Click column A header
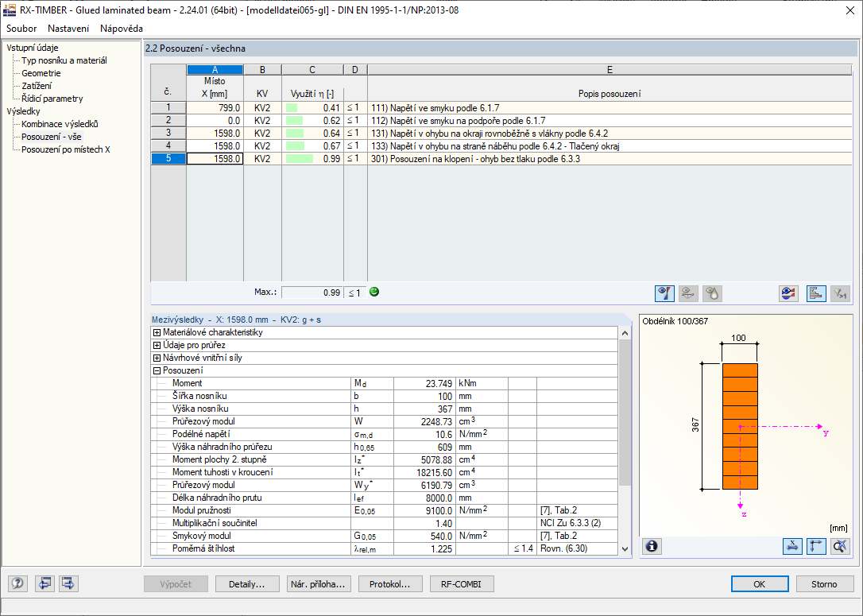The width and height of the screenshot is (863, 616). coord(215,70)
